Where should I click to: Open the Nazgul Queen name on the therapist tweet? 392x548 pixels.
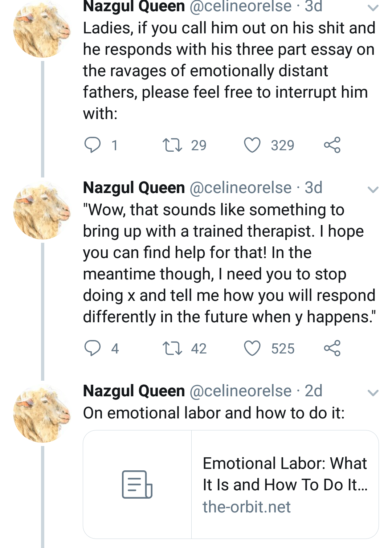click(134, 188)
